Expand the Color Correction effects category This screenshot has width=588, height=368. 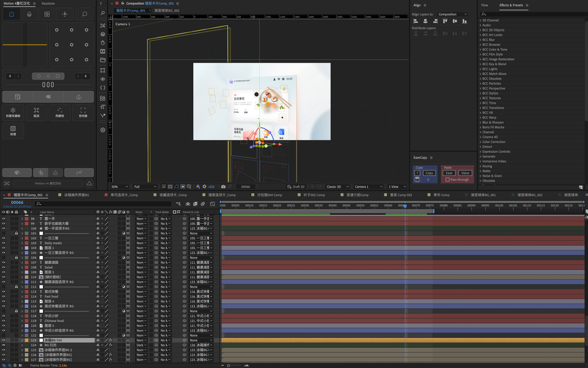pyautogui.click(x=480, y=142)
